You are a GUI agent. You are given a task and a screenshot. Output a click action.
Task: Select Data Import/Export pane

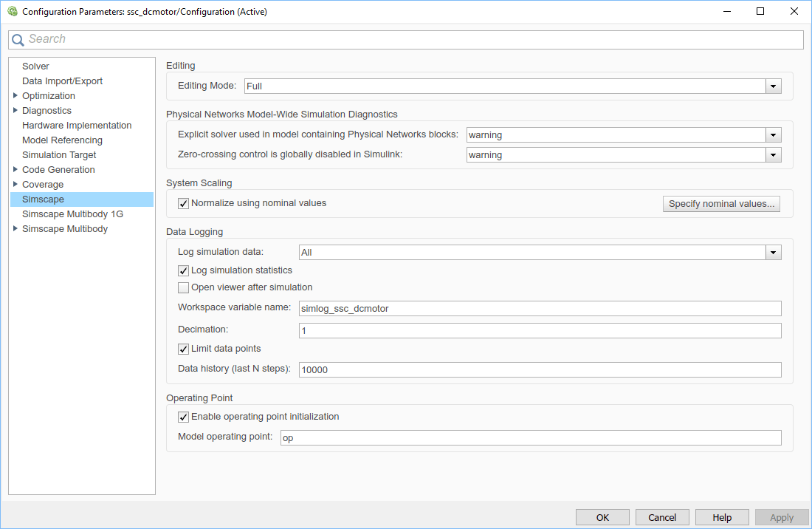pos(62,81)
